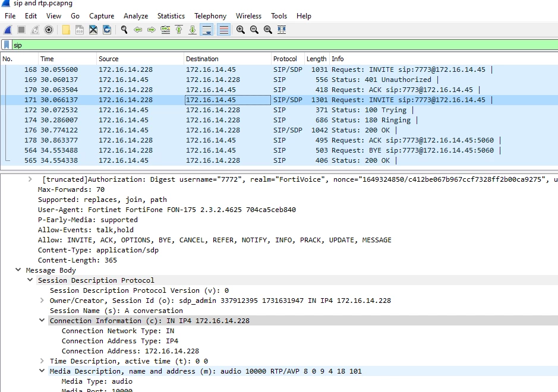Open capture options gear icon
Screen dimensions: 558x392
pos(49,30)
